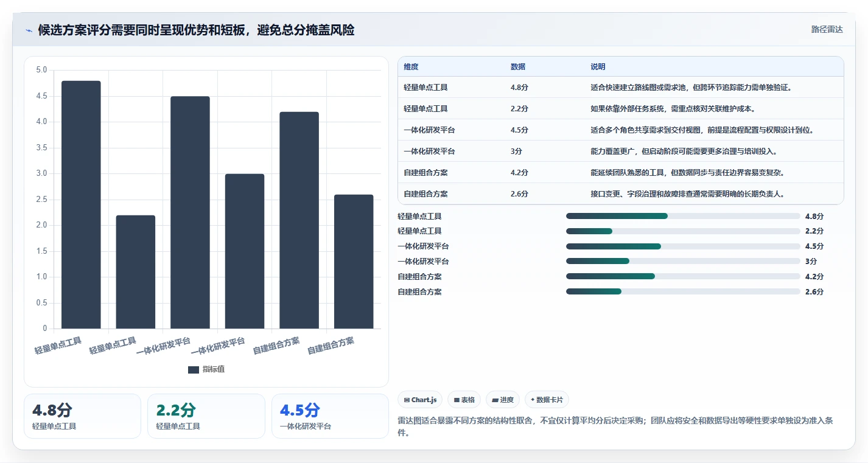Click the chart bar reaching 2.6
This screenshot has height=463, width=868.
pyautogui.click(x=354, y=262)
